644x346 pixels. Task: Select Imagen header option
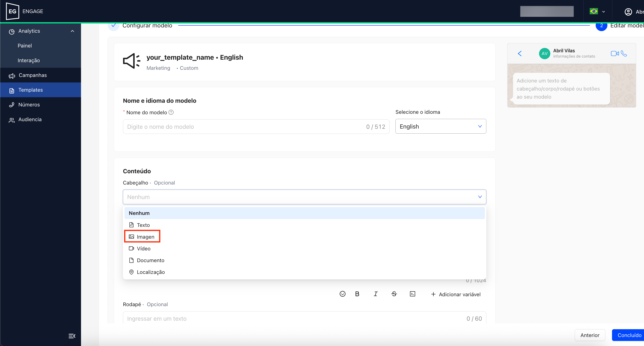145,237
